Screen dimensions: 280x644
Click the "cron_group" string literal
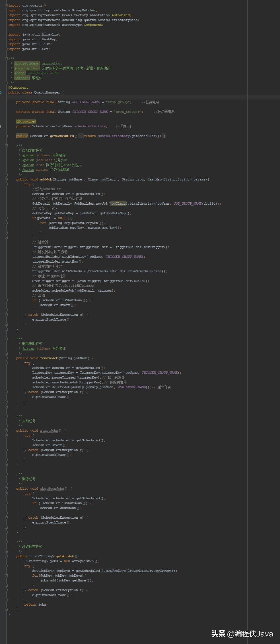click(x=118, y=102)
